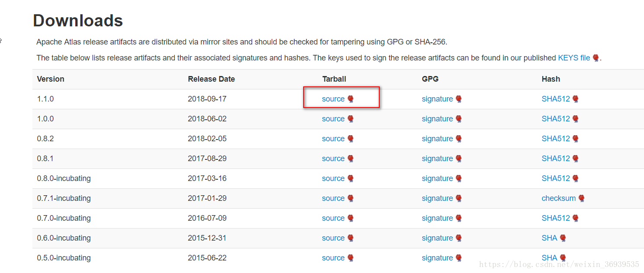Image resolution: width=644 pixels, height=273 pixels.
Task: Click external-link icon after 0.7.1-incubating source
Action: tap(350, 199)
